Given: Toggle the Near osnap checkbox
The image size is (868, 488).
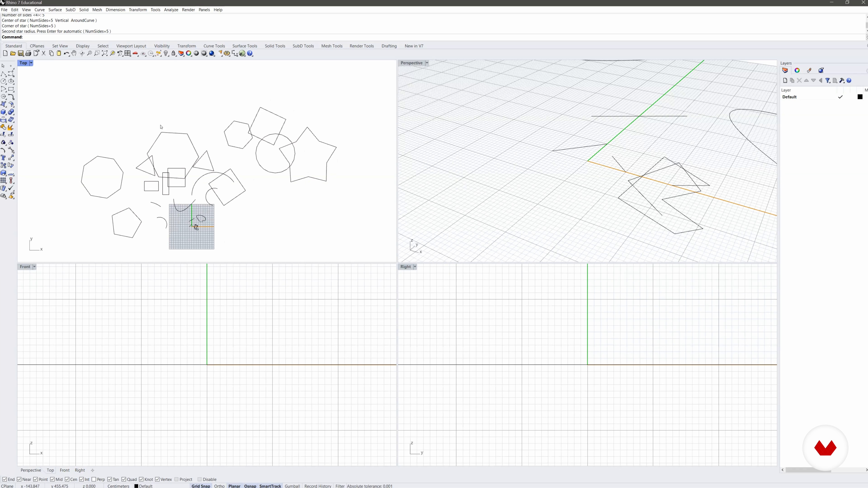Looking at the screenshot, I should click(x=19, y=479).
